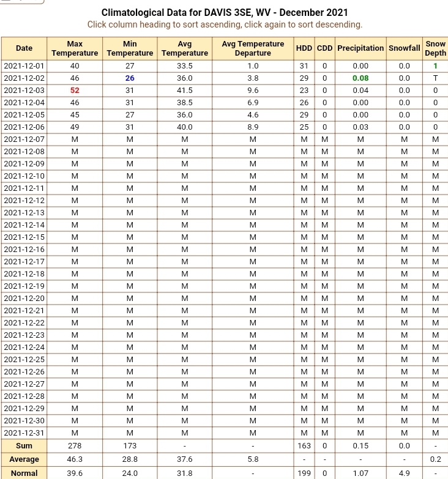Screen dimensions: 448x479
Task: Click the normal precipitation 1.07
Action: click(360, 473)
